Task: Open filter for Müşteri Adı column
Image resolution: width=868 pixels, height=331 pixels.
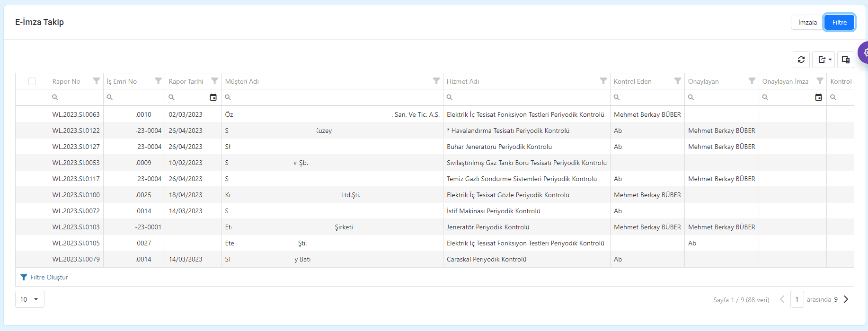Action: click(436, 81)
